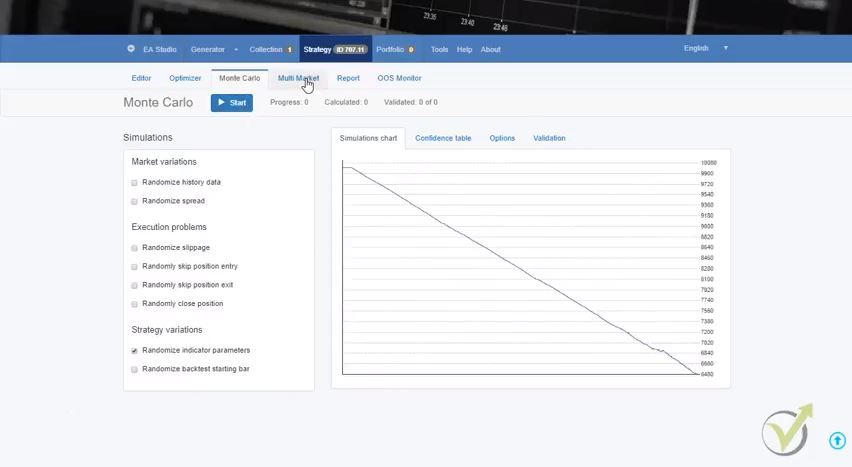Click the Progress: 0 status text

pos(289,102)
